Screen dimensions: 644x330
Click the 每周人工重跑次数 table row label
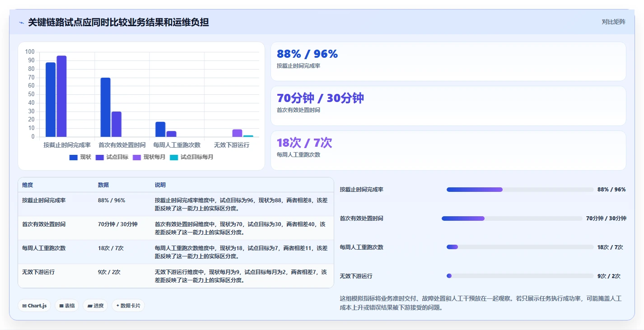[x=44, y=248]
